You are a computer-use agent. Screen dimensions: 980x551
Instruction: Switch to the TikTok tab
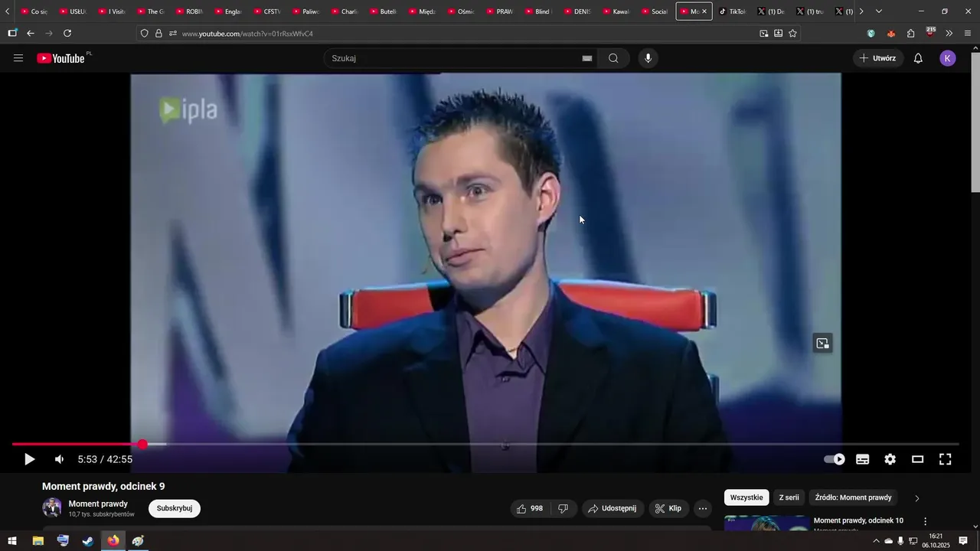733,11
